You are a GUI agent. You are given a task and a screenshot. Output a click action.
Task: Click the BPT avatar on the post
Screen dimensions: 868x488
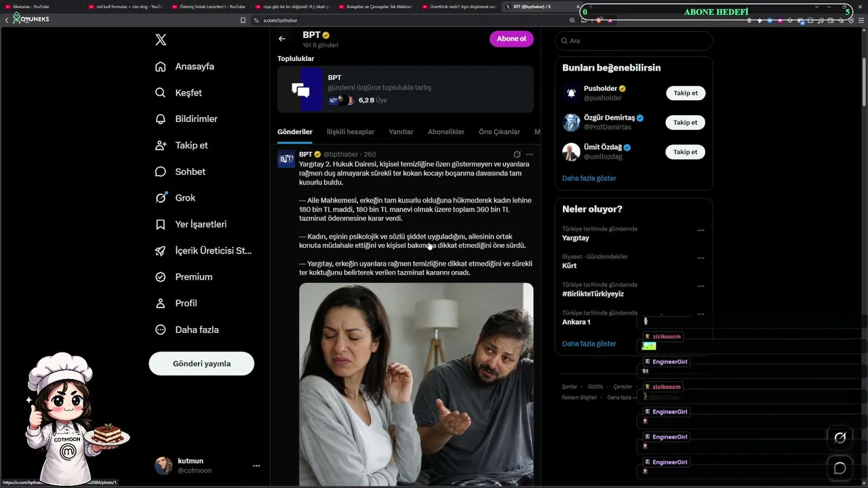tap(286, 159)
